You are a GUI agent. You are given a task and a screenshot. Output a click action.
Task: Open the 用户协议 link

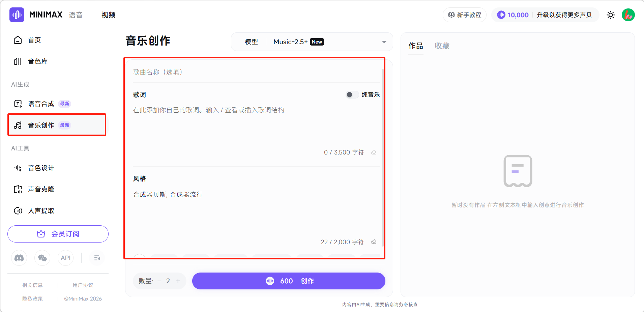click(83, 285)
